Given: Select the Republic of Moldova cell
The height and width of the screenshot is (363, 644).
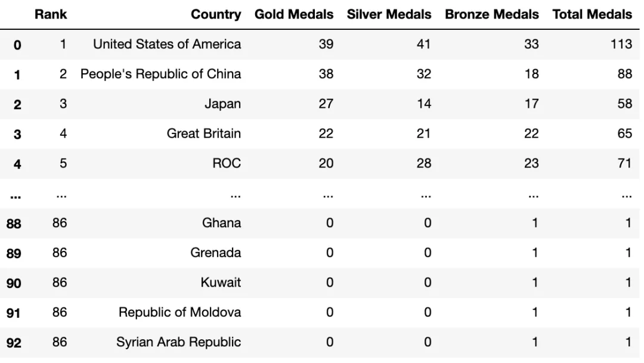Looking at the screenshot, I should (x=179, y=312).
